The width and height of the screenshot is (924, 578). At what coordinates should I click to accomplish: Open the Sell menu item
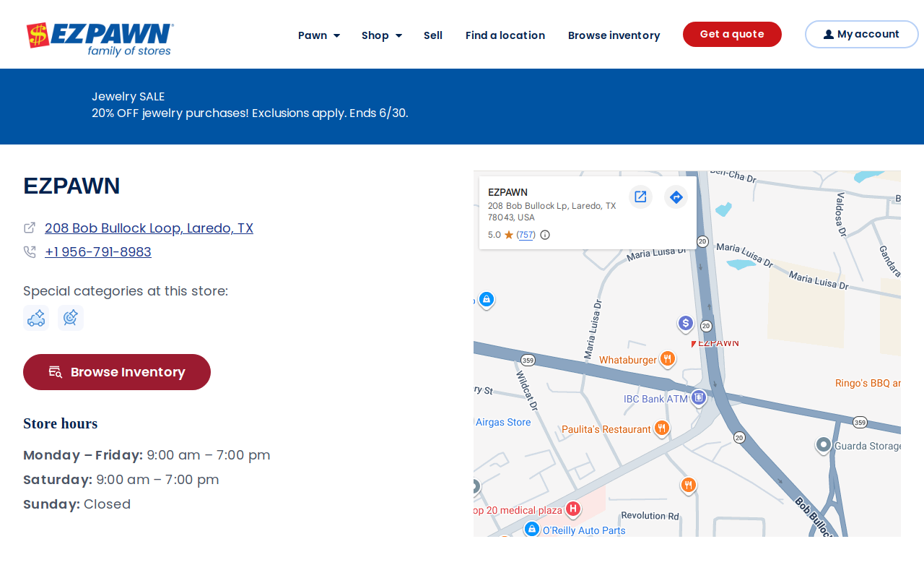point(433,35)
